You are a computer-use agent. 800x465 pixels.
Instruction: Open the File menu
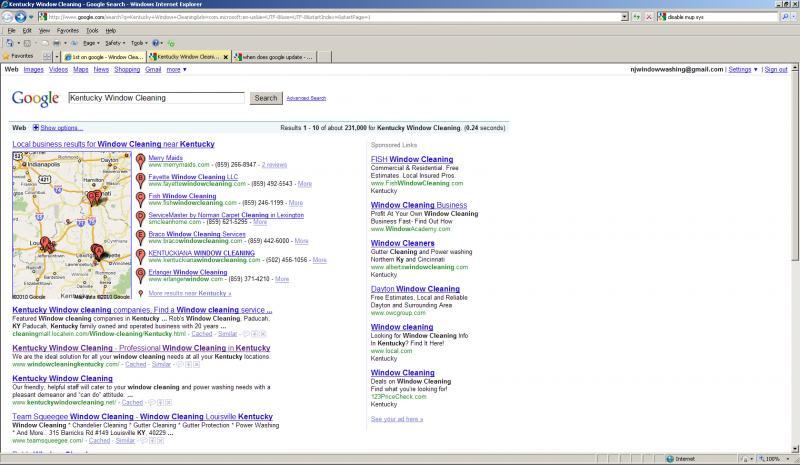click(11, 31)
